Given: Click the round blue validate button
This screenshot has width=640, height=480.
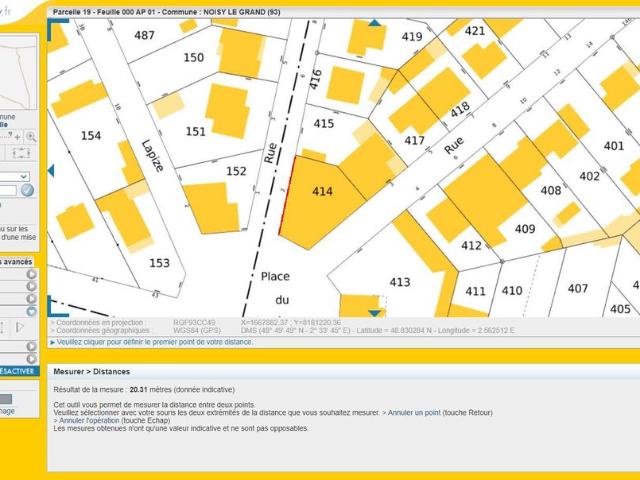Looking at the screenshot, I should (27, 190).
